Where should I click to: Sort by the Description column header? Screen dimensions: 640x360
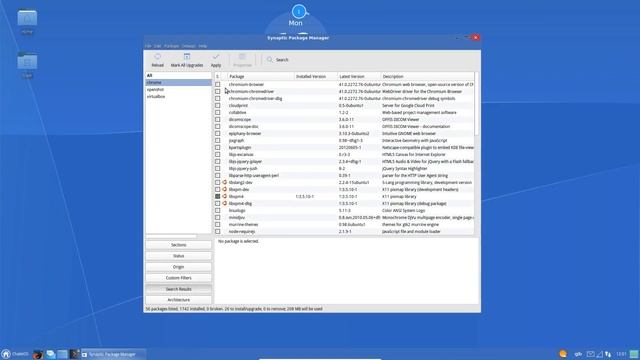pos(427,76)
